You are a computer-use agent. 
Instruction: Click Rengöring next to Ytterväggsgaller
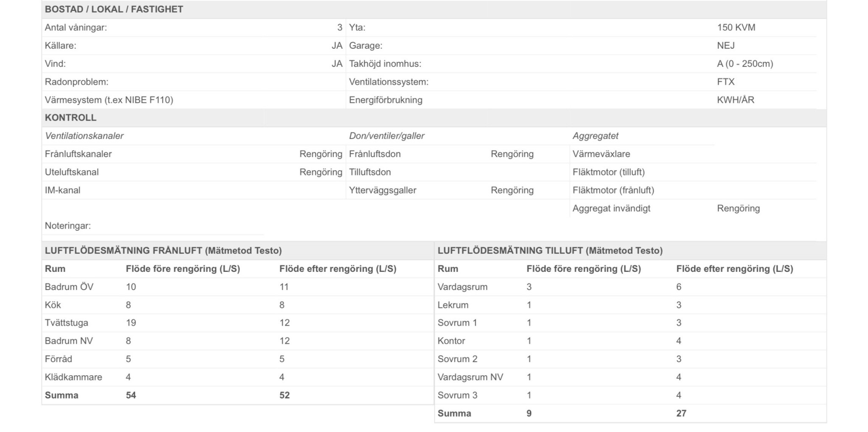(x=512, y=191)
